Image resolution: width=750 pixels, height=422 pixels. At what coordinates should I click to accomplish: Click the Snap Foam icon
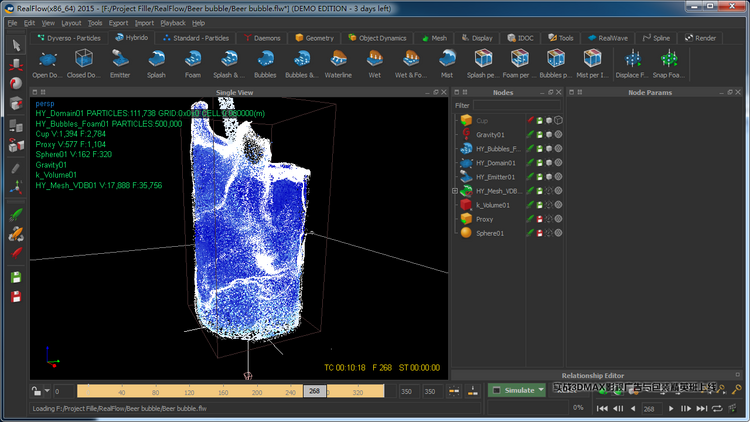tap(669, 64)
